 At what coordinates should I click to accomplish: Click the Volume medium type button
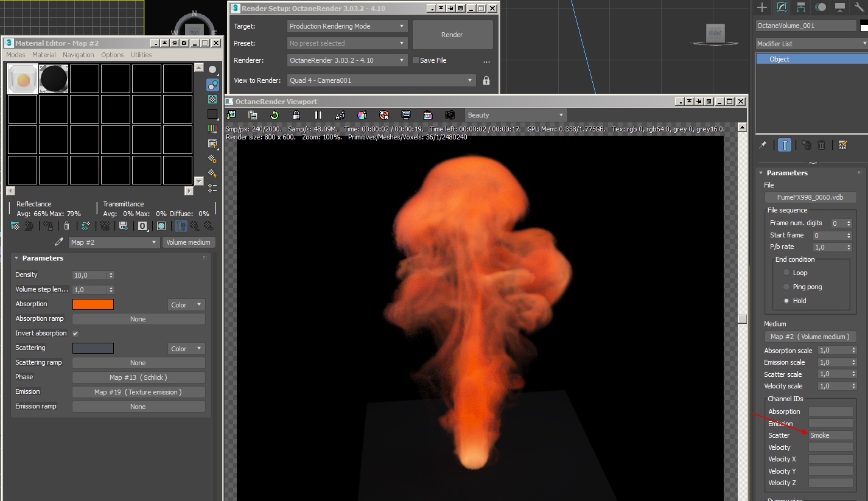click(189, 242)
